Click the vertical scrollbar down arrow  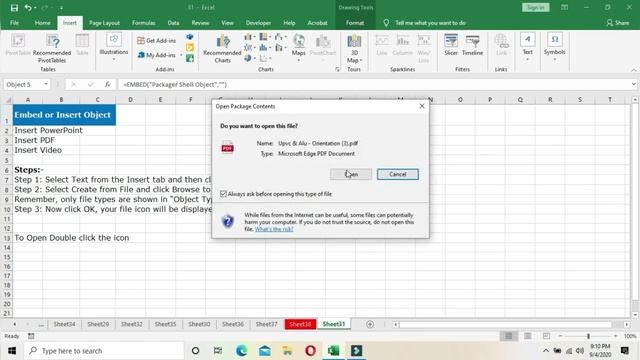[x=635, y=315]
